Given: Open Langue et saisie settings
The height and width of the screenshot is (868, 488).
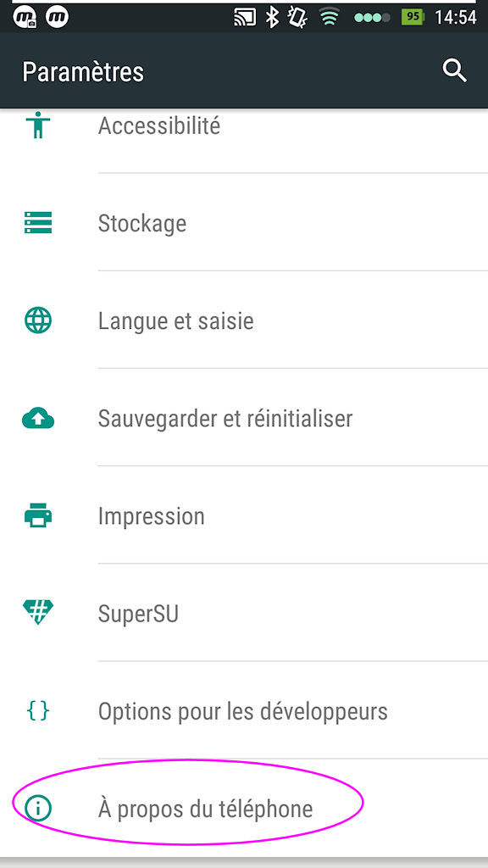Looking at the screenshot, I should 244,320.
